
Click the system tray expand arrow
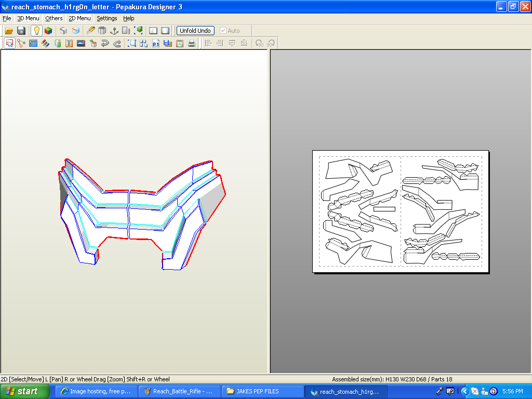click(465, 392)
